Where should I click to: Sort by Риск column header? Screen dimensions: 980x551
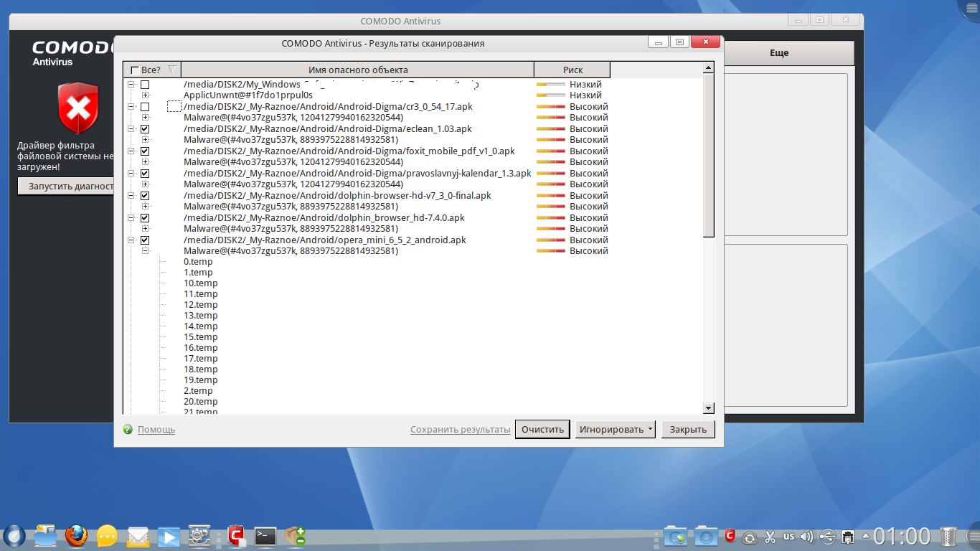[x=573, y=70]
